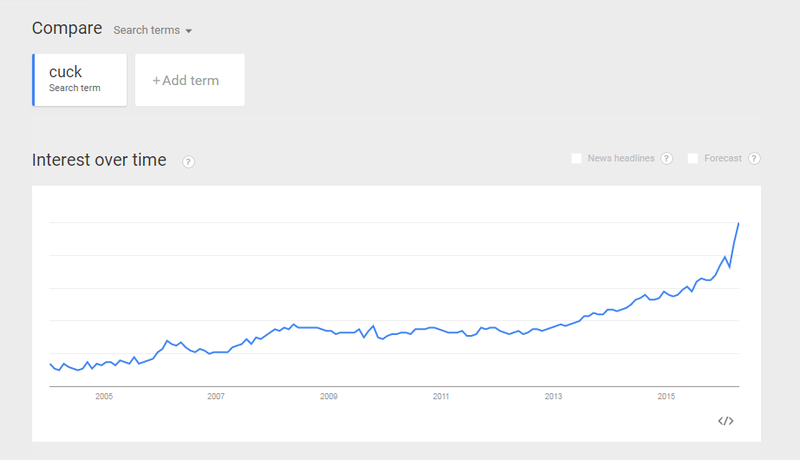Click the Compare heading
The width and height of the screenshot is (800, 460).
click(x=67, y=28)
